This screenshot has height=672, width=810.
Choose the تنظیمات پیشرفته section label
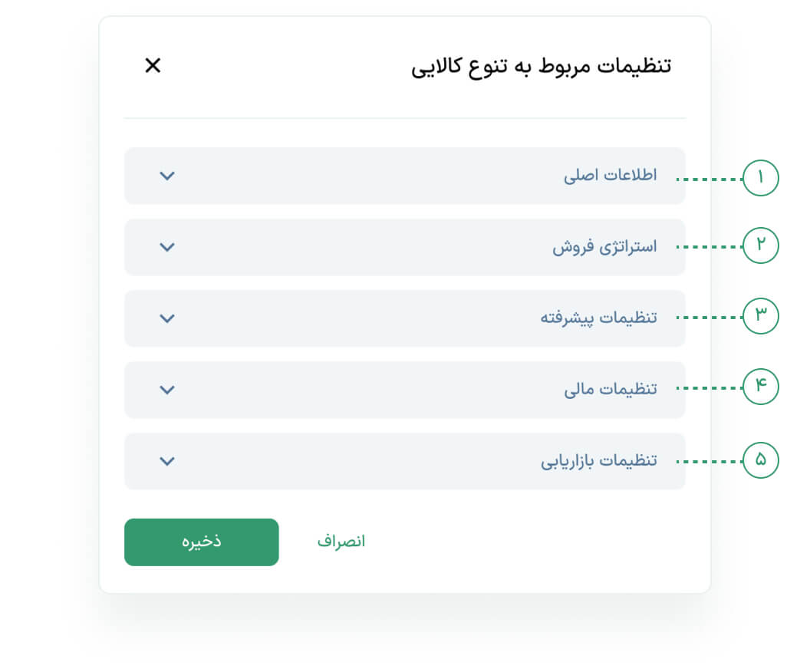(x=599, y=318)
